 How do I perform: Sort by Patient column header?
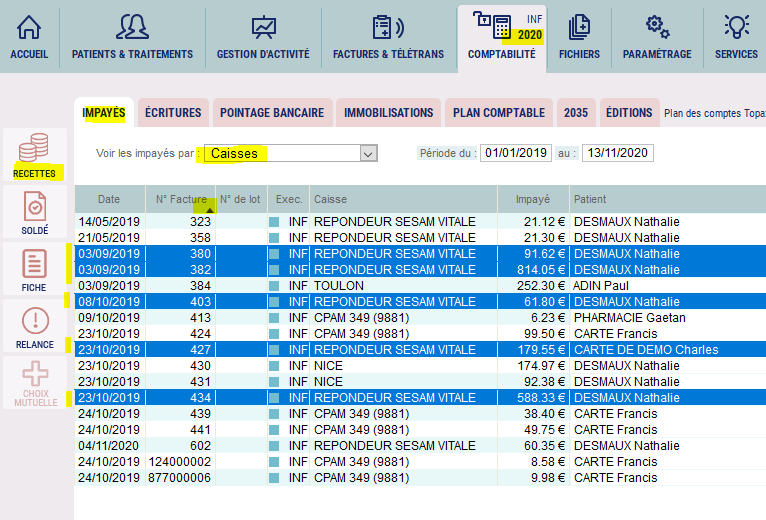pos(667,199)
